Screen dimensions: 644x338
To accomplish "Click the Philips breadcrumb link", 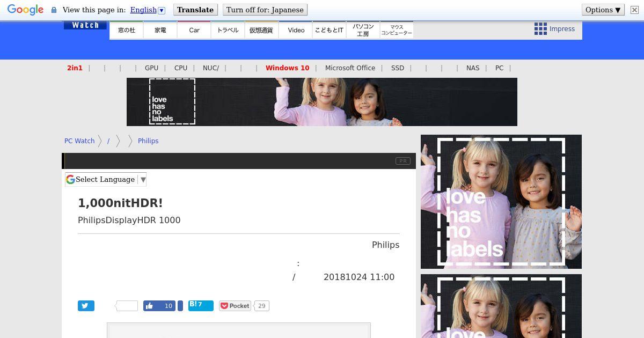I will (148, 141).
